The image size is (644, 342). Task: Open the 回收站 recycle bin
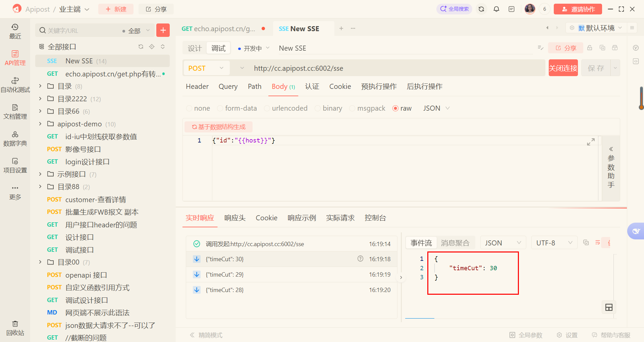(x=15, y=328)
